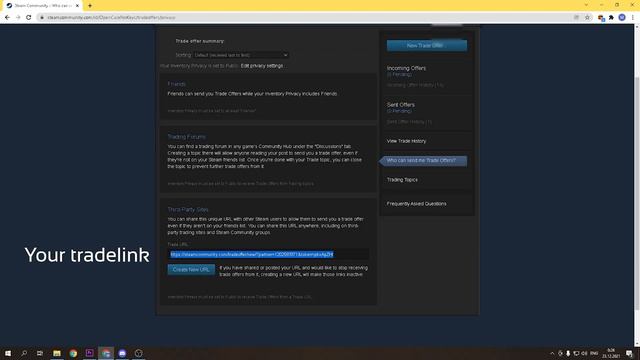This screenshot has width=640, height=360.
Task: Click the Third-Party Sites section heading
Action: point(188,209)
